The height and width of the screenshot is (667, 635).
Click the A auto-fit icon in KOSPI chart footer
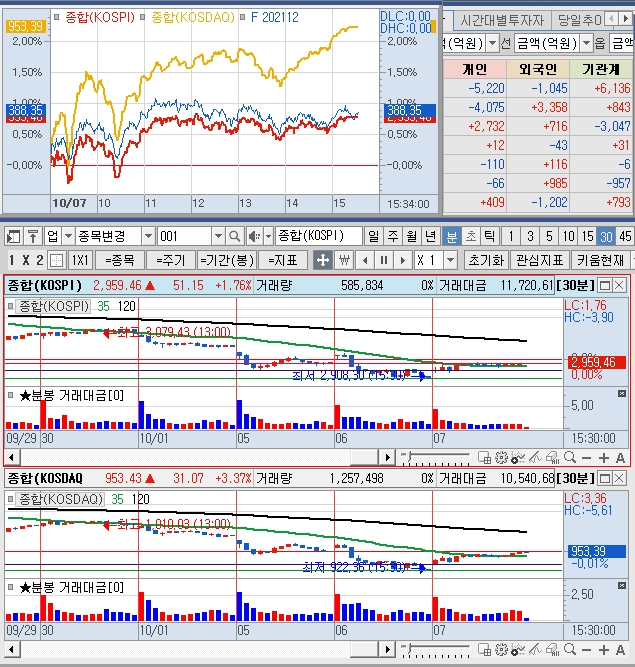(620, 458)
